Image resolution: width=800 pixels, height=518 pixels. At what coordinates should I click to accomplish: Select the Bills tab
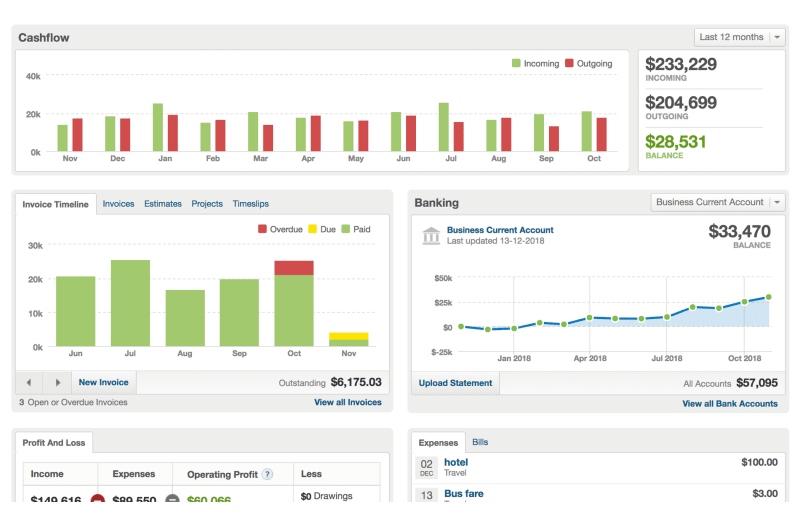pyautogui.click(x=480, y=442)
